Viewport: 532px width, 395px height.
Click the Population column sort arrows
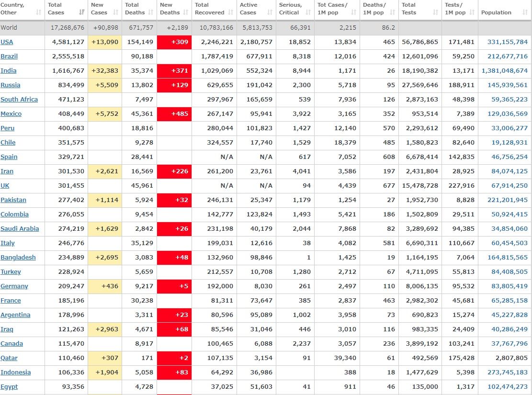[525, 12]
